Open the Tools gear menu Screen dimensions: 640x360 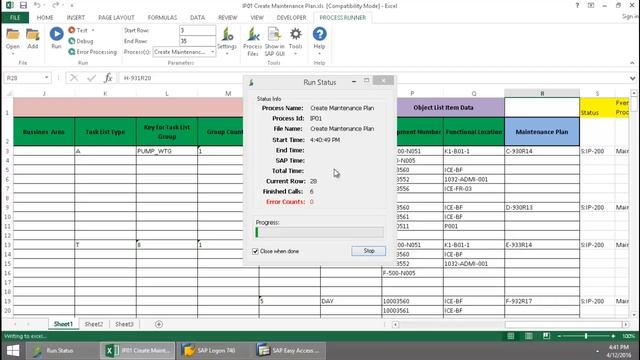pos(296,40)
